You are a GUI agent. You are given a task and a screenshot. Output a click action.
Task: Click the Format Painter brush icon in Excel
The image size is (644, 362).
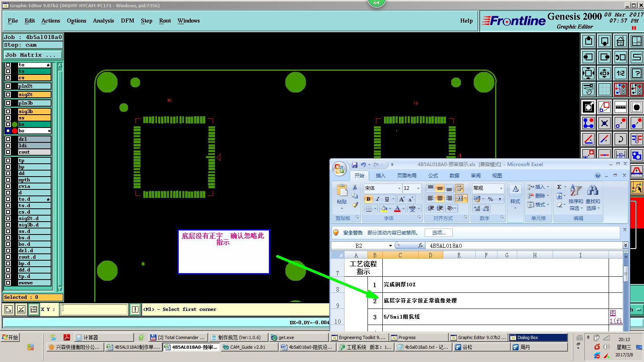tap(355, 205)
